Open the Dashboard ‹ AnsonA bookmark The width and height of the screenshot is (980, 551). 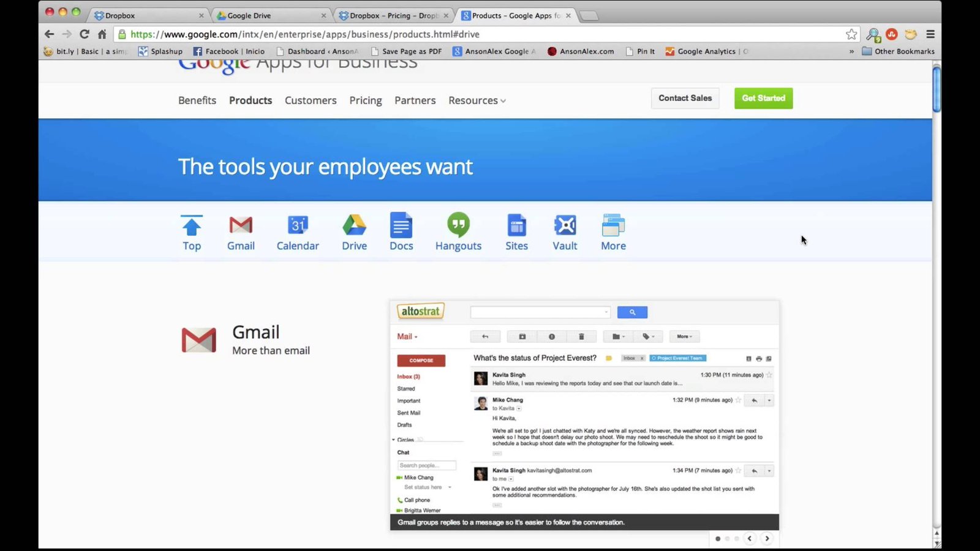[317, 51]
